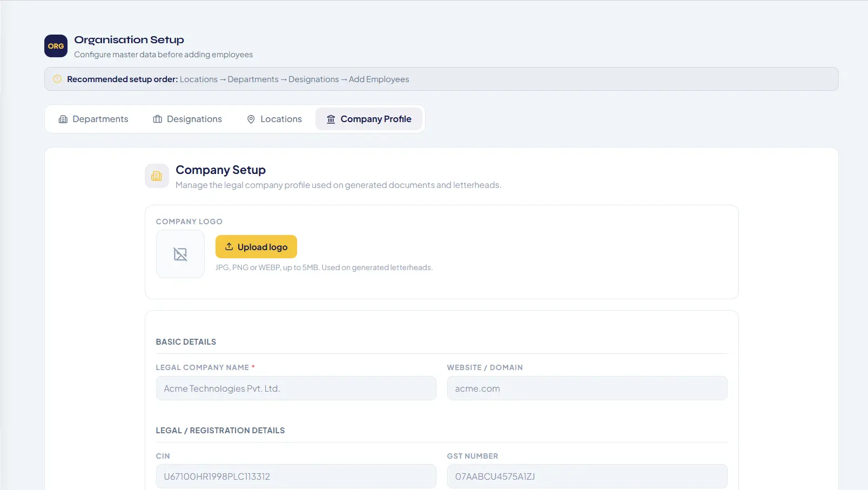Go to the Locations tab
The height and width of the screenshot is (490, 868).
coord(274,119)
